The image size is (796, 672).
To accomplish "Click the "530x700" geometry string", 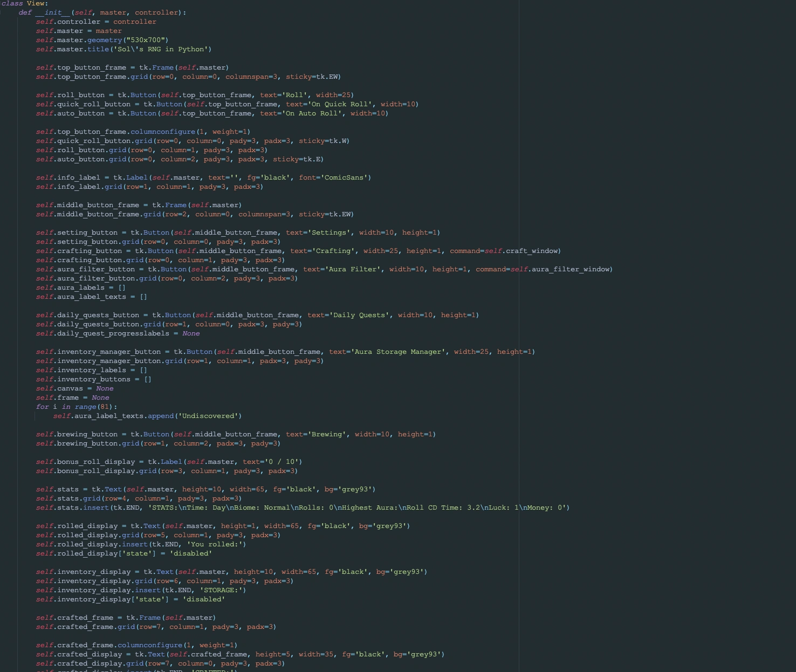I will [148, 40].
